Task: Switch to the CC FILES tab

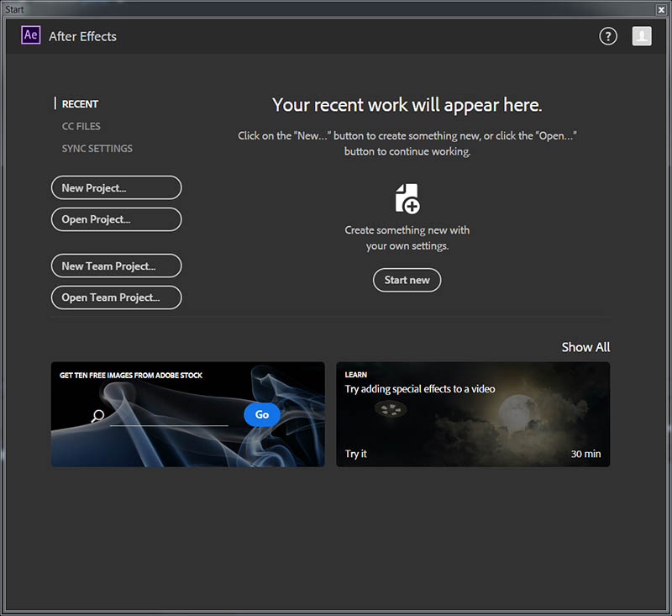Action: 81,126
